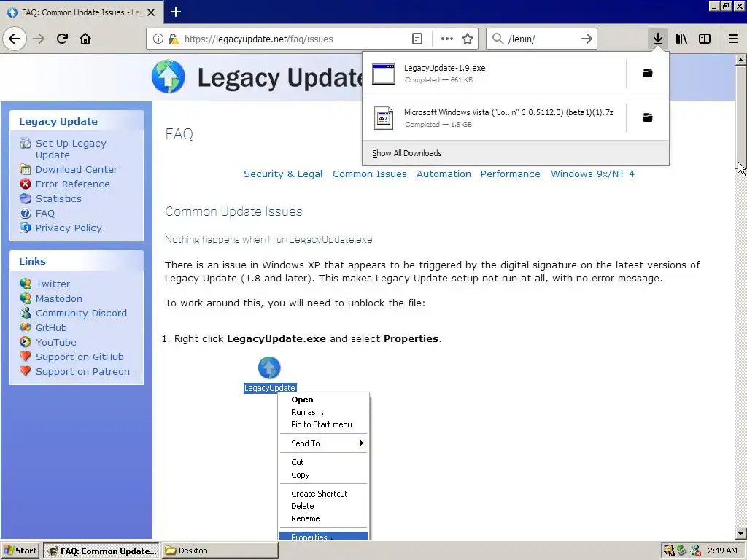Screen dimensions: 747x560
Task: Select FAQ: Common Update taskbar button
Action: pyautogui.click(x=102, y=551)
